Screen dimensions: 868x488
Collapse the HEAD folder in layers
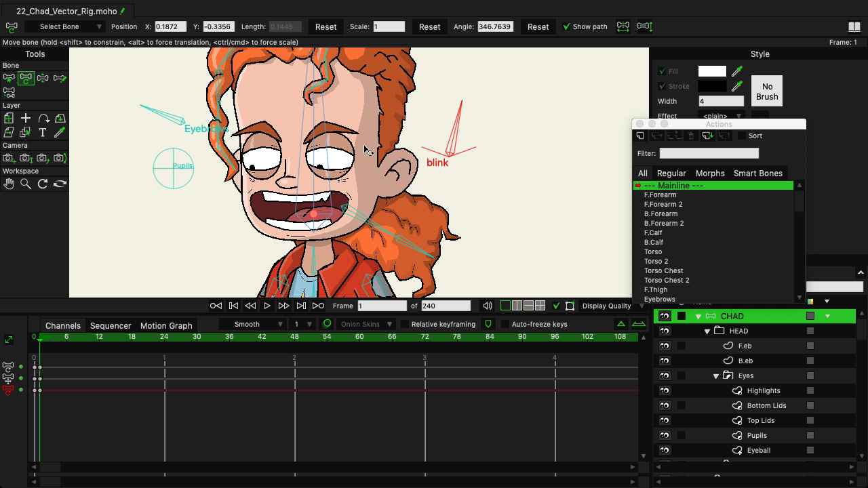click(707, 331)
